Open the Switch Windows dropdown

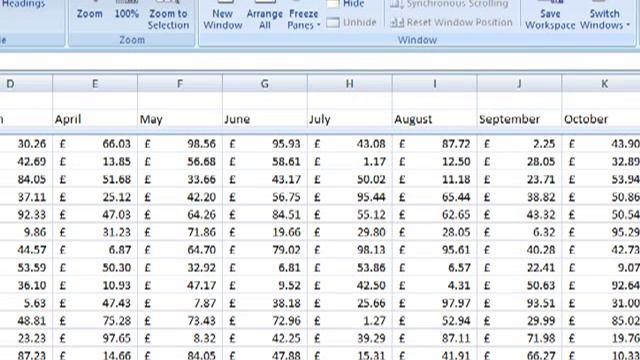pyautogui.click(x=605, y=15)
